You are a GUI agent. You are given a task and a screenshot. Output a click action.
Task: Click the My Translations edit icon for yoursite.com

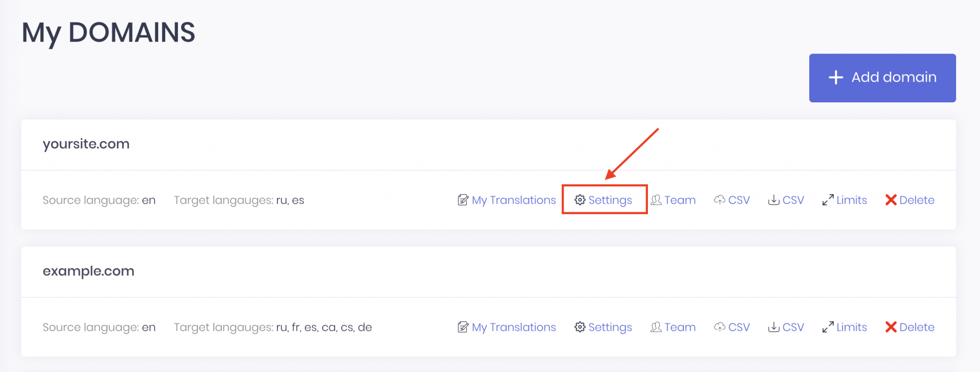(x=463, y=200)
